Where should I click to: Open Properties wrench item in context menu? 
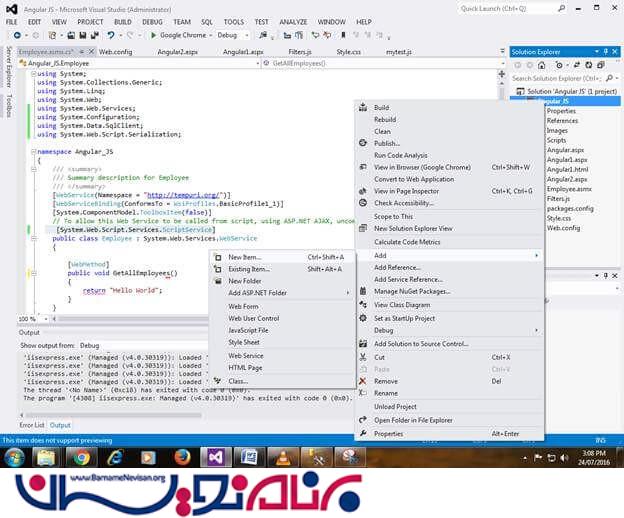[365, 433]
